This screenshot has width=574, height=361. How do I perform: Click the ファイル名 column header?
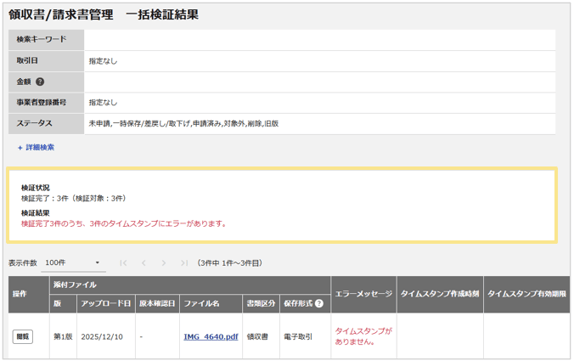pyautogui.click(x=211, y=304)
